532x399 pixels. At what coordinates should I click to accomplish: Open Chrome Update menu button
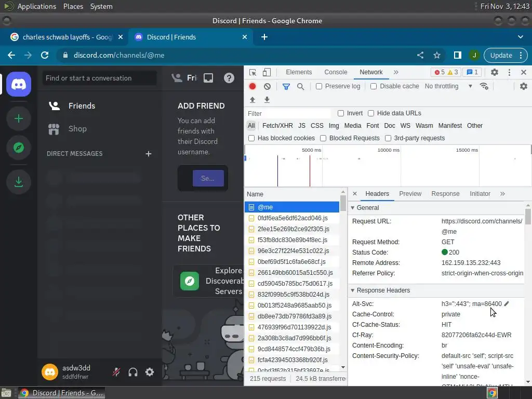coord(506,55)
